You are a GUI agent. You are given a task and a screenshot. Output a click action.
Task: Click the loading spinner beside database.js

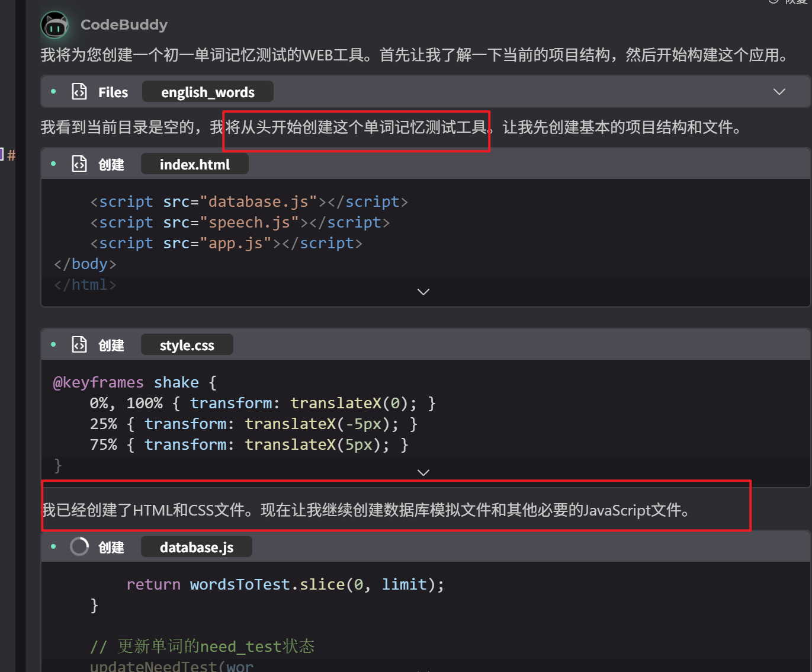(79, 547)
